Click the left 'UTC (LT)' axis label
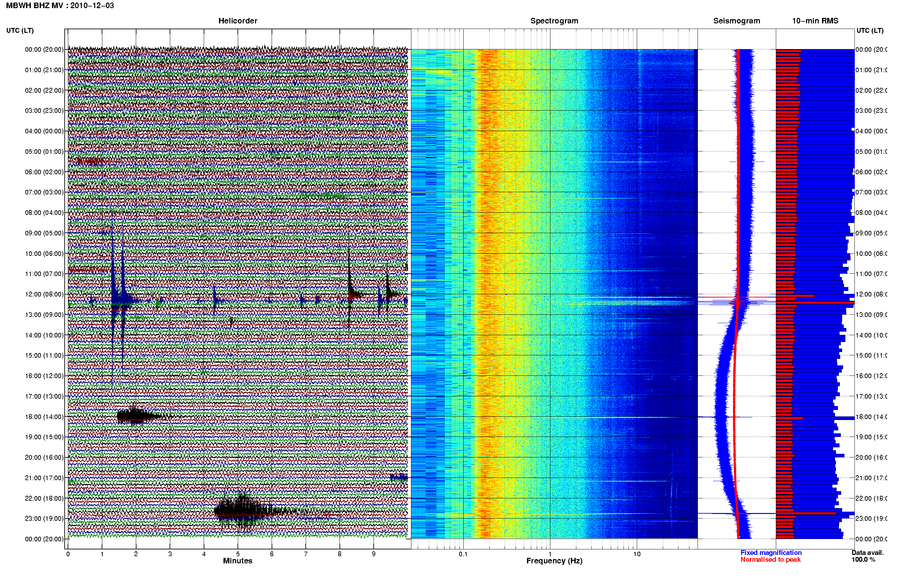 click(x=20, y=31)
